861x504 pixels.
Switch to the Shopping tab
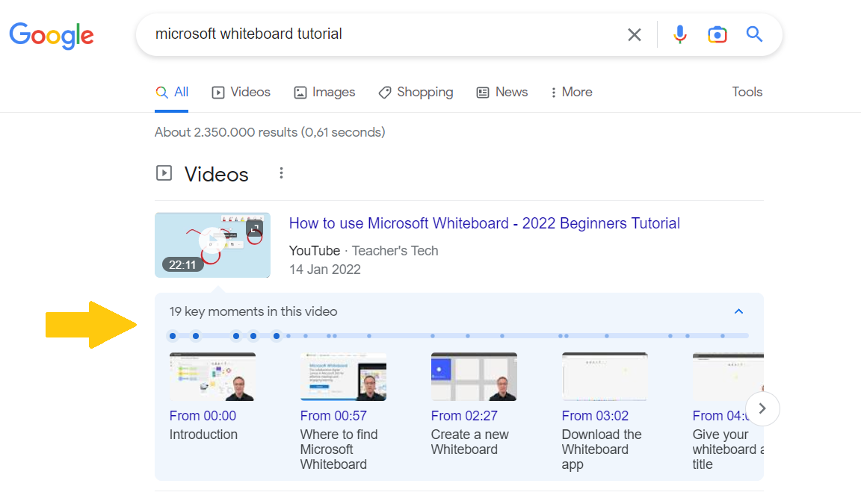tap(416, 92)
